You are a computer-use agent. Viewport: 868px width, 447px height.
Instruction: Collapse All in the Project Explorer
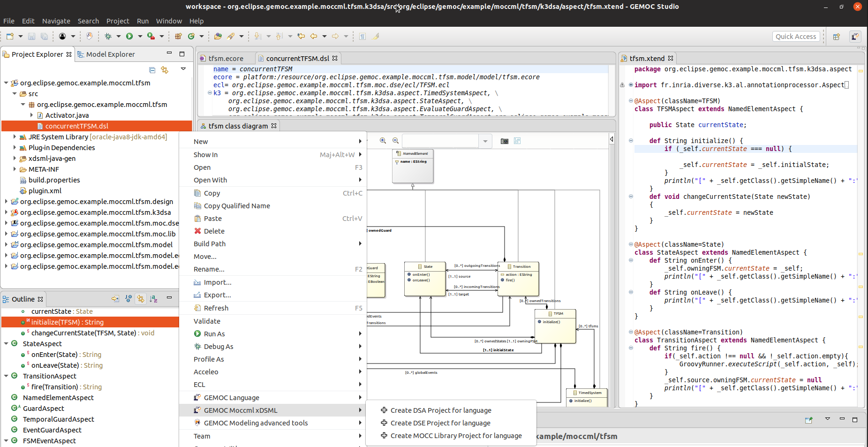pyautogui.click(x=152, y=70)
